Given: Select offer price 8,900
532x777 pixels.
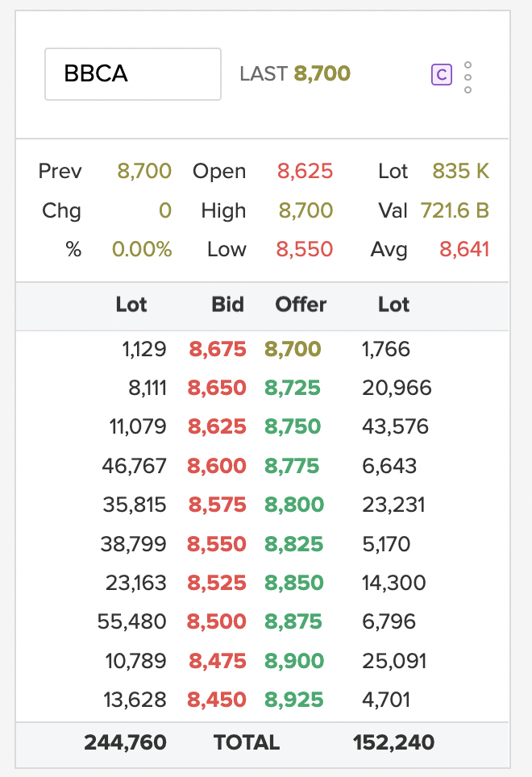Looking at the screenshot, I should tap(294, 661).
